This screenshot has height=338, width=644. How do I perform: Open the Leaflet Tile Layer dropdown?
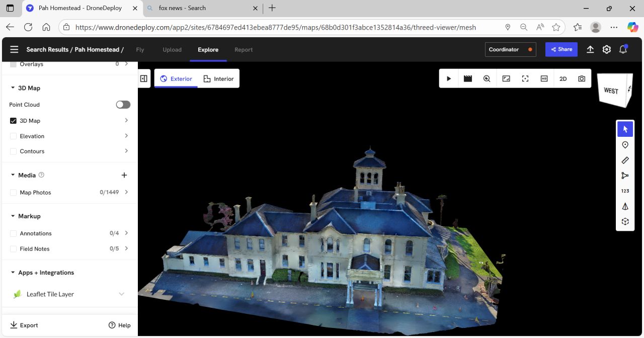121,294
